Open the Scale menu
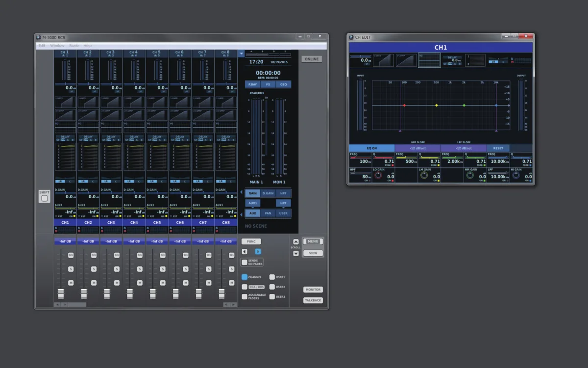This screenshot has width=588, height=368. point(73,46)
